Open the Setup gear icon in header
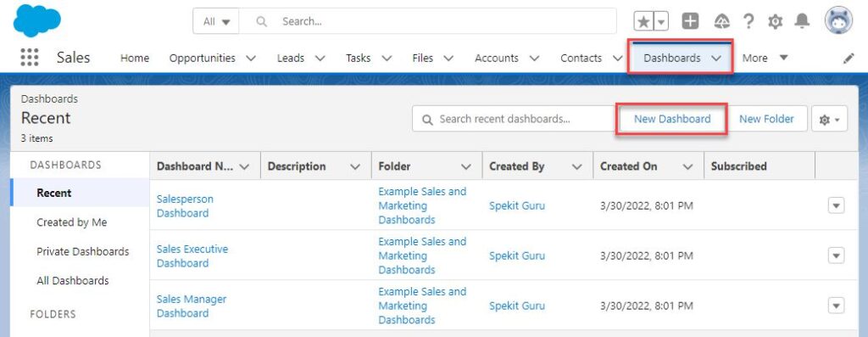Image resolution: width=868 pixels, height=337 pixels. (775, 21)
